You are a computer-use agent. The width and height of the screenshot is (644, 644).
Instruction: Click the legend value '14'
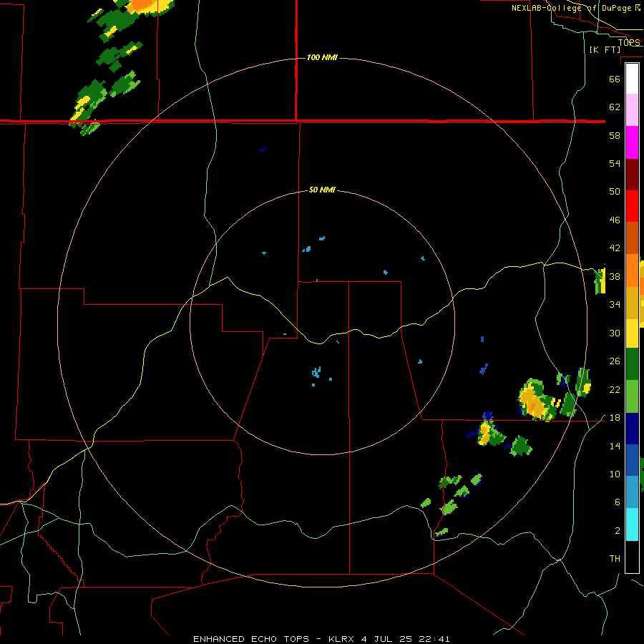click(x=615, y=446)
